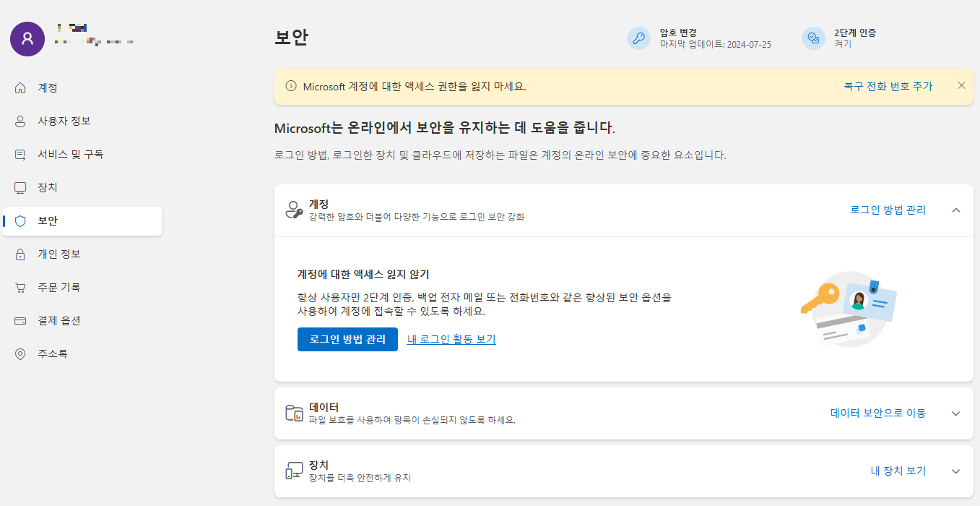Dismiss the yellow warning banner
The height and width of the screenshot is (506, 980).
(x=961, y=85)
